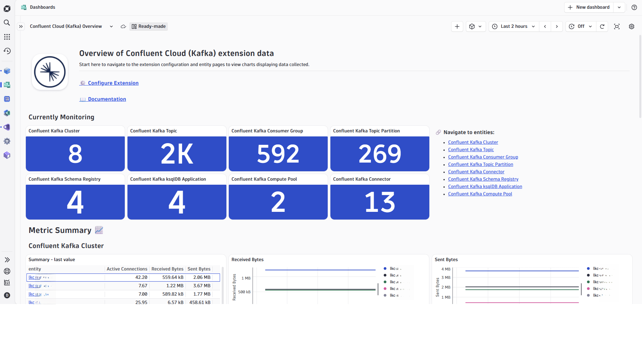Open the Documentation link

(103, 99)
